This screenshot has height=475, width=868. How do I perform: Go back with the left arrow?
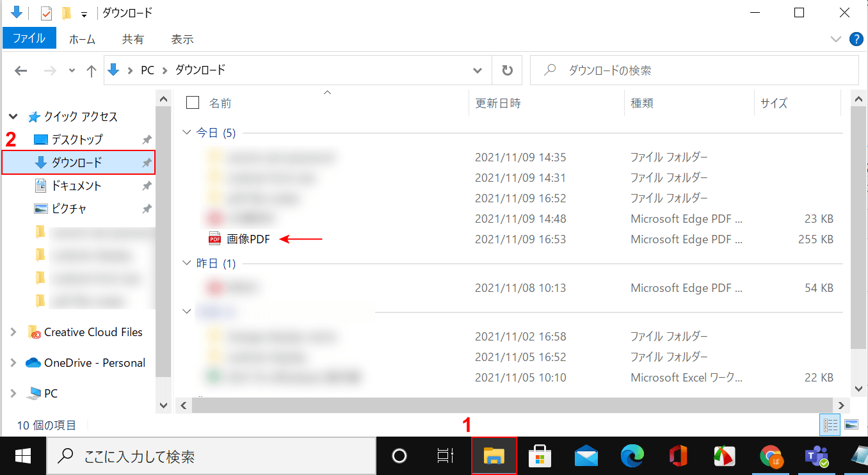[x=21, y=70]
